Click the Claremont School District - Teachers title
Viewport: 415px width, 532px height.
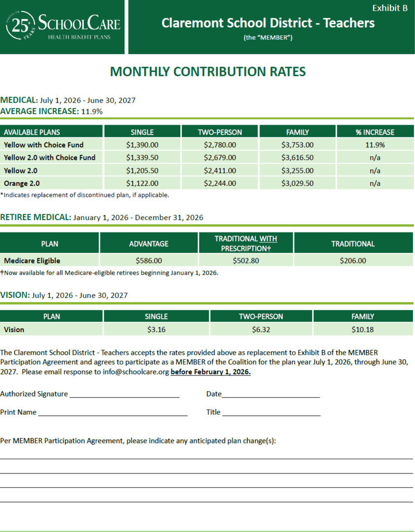[268, 23]
